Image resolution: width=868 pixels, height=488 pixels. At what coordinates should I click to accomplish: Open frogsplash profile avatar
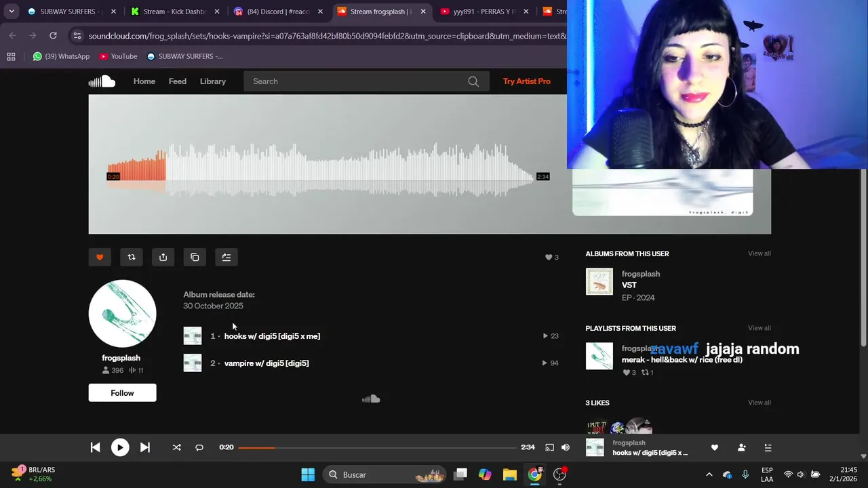click(x=122, y=314)
